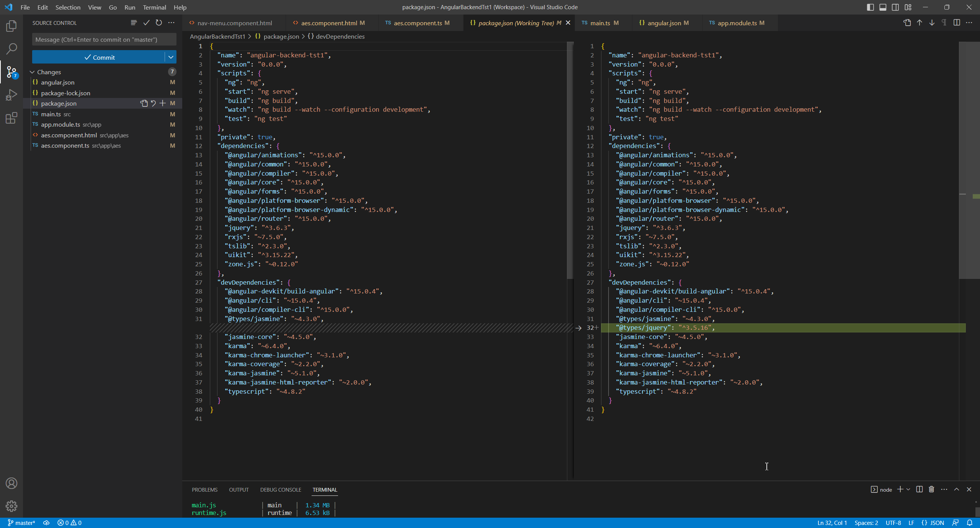Open Commit button dropdown arrow
Screen dimensions: 980x528
pos(171,57)
